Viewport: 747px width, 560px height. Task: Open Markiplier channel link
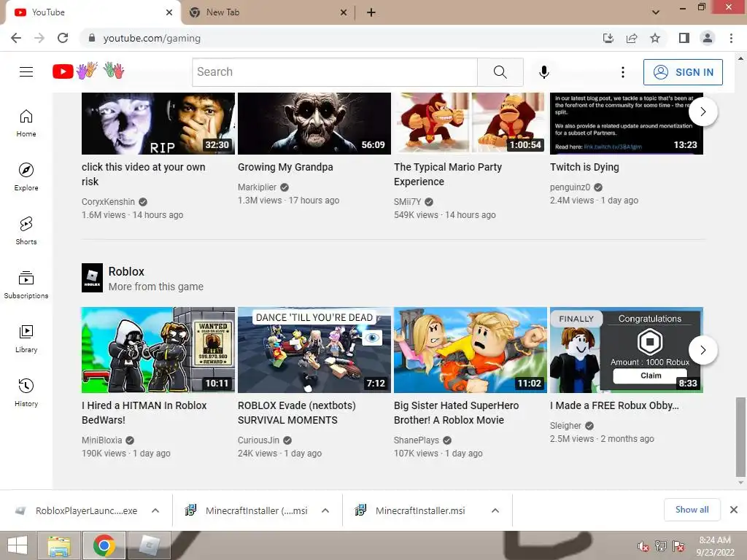click(257, 187)
